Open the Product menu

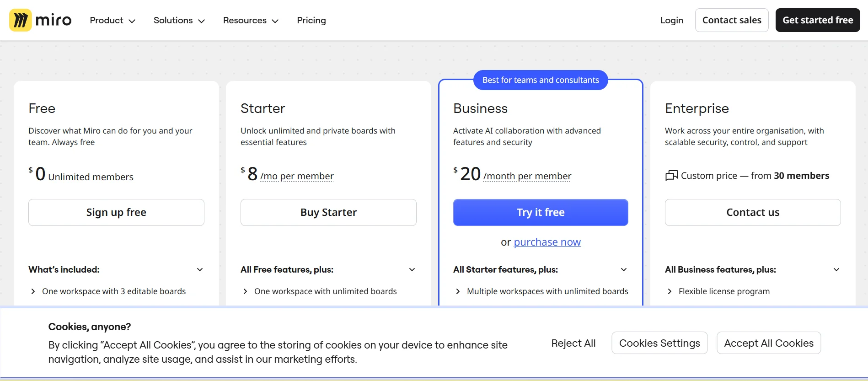point(113,21)
